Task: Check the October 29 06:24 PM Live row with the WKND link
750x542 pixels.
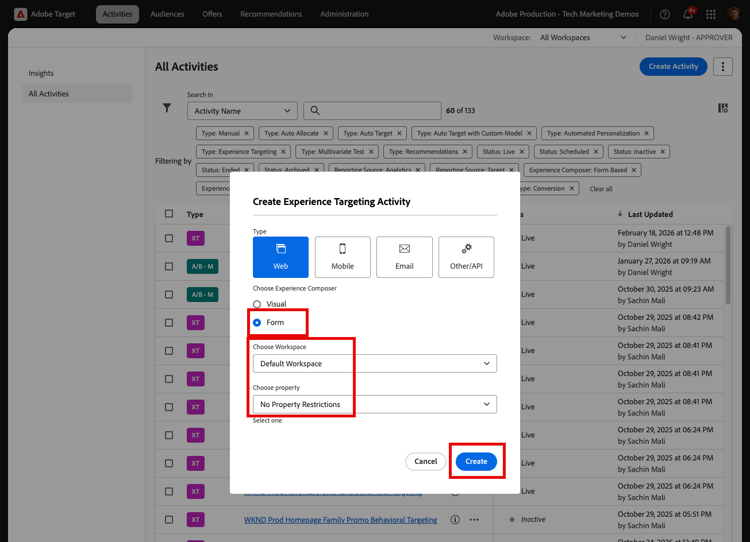Action: tap(169, 491)
